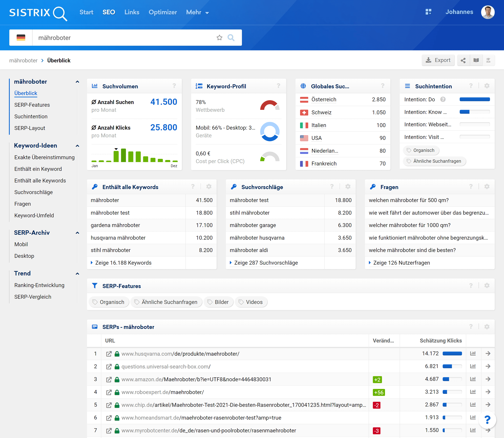
Task: Toggle the Videos SERP feature tag
Action: [251, 302]
